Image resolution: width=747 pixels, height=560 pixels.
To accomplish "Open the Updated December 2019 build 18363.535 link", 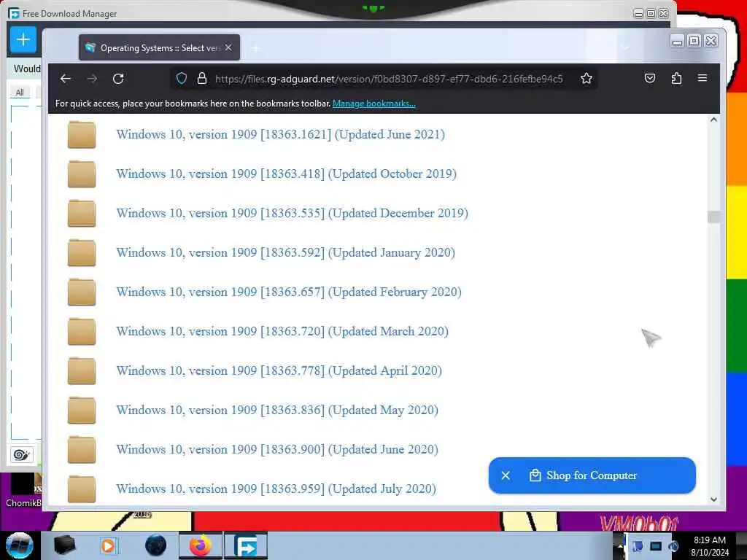I will coord(292,214).
